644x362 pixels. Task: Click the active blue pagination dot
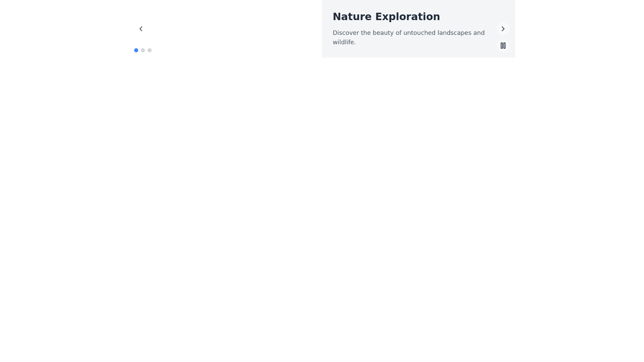pyautogui.click(x=136, y=50)
